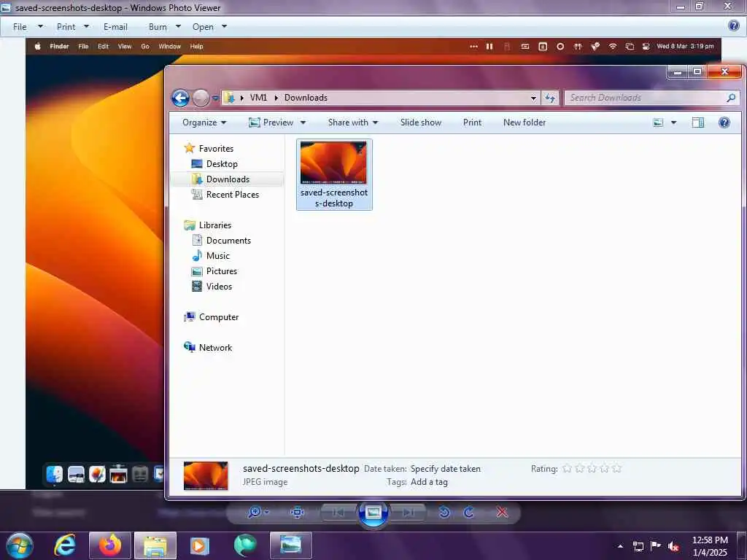Expand the Preview button's dropdown arrow

coord(303,122)
